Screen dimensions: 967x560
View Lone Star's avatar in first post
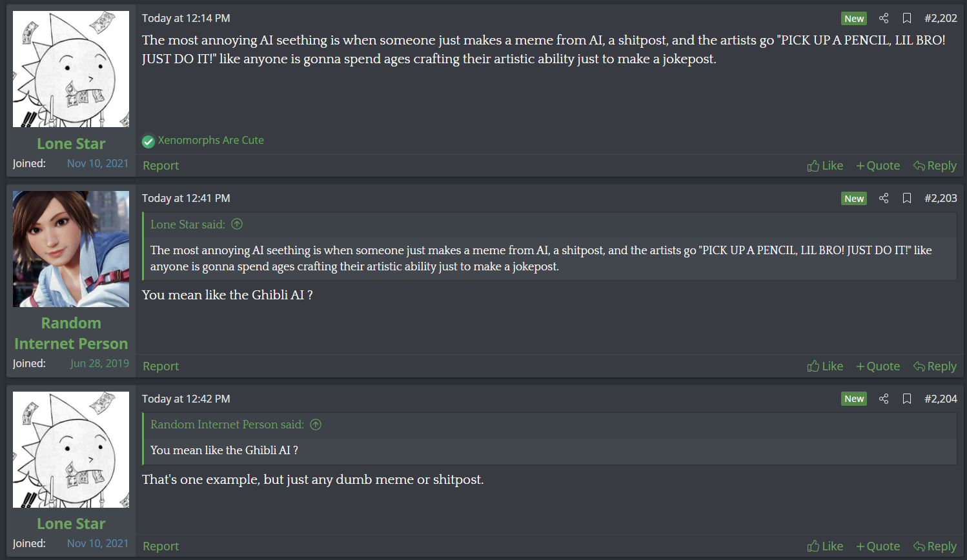(71, 69)
